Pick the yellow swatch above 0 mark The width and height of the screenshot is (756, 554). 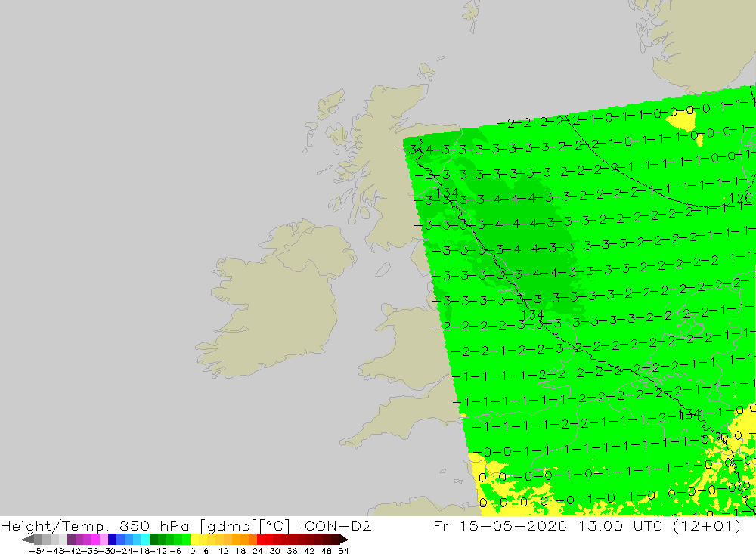point(195,539)
